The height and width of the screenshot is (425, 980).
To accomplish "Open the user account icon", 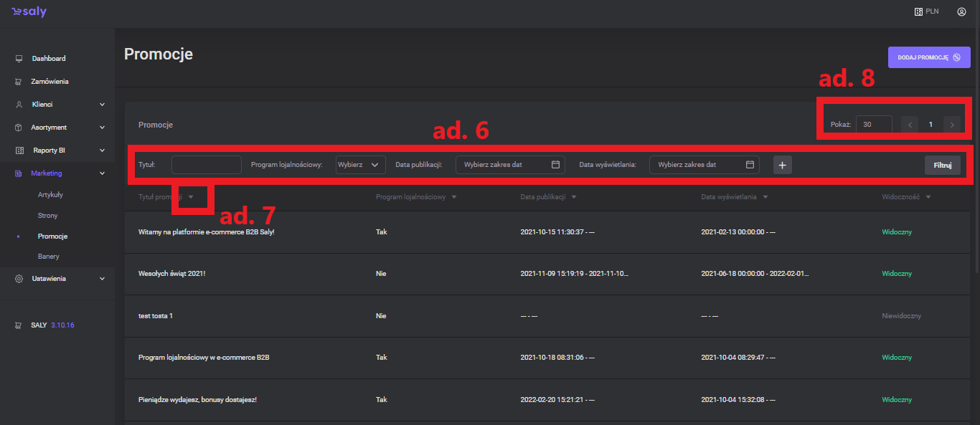I will click(961, 12).
